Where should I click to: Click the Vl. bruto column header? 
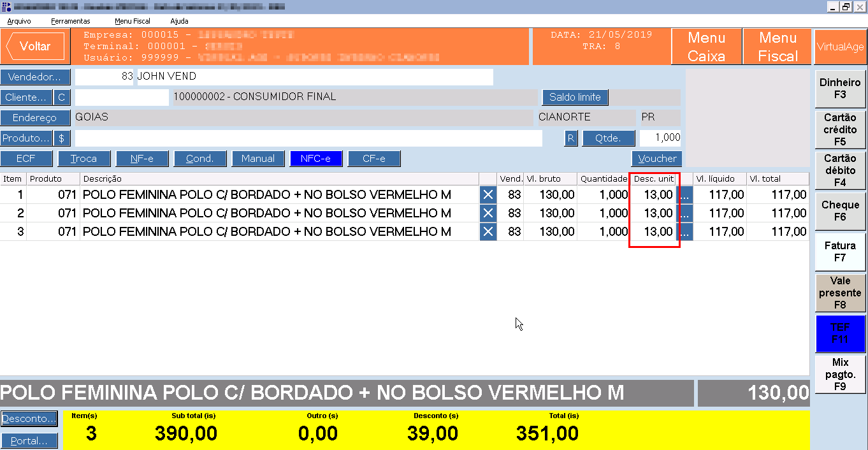pyautogui.click(x=550, y=179)
